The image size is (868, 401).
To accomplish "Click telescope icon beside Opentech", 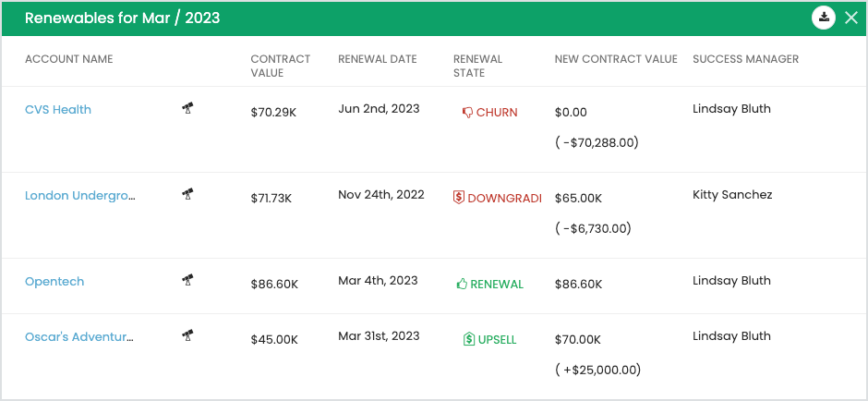I will click(187, 279).
